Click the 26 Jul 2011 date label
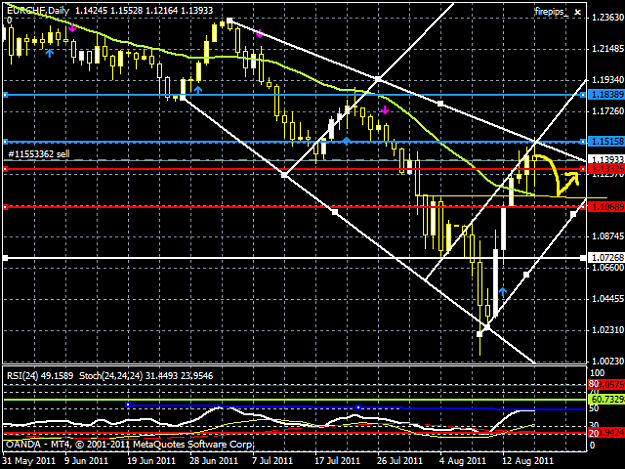 coord(399,461)
